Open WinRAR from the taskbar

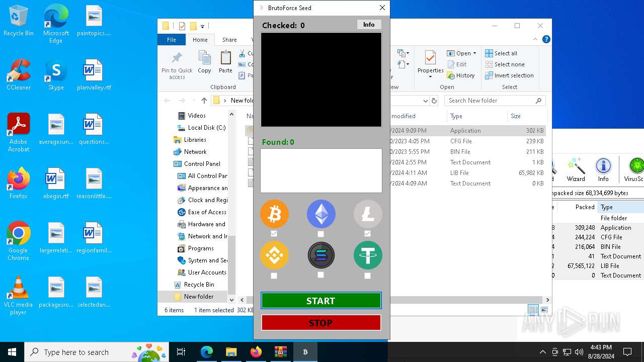coord(280,352)
